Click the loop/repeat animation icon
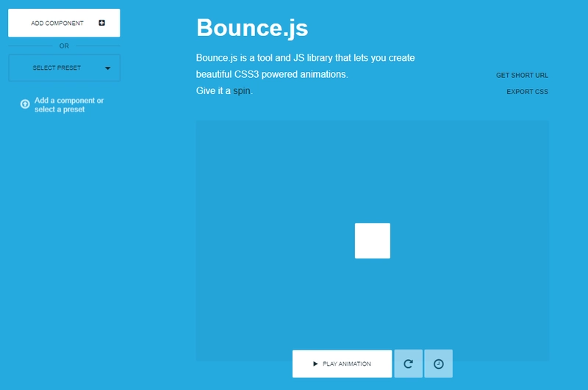588x390 pixels. tap(409, 364)
